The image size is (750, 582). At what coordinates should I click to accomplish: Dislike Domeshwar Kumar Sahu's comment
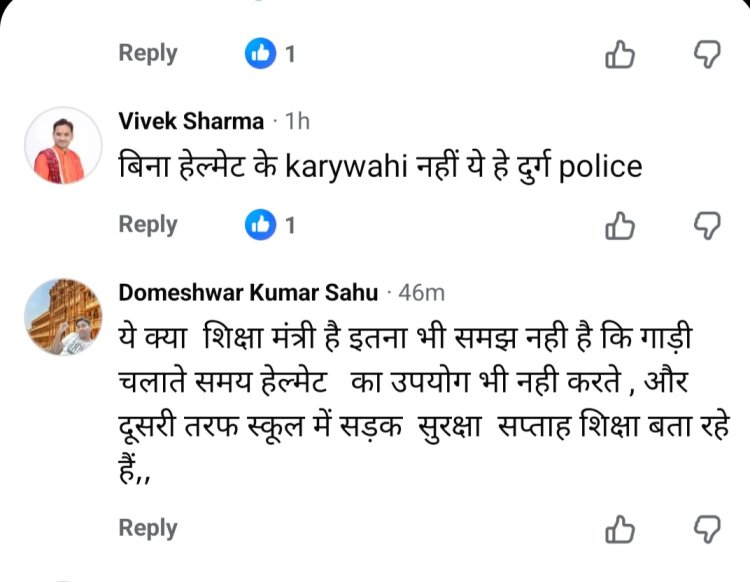pyautogui.click(x=708, y=528)
